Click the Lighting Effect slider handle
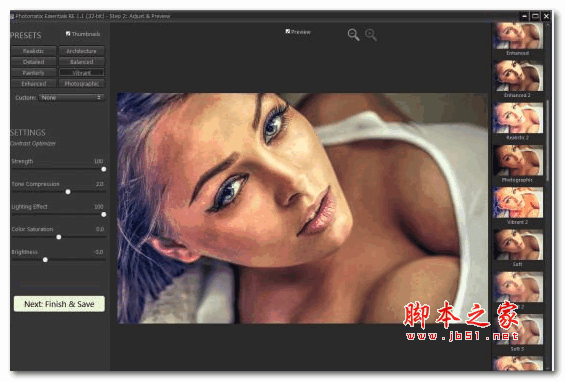 [103, 214]
